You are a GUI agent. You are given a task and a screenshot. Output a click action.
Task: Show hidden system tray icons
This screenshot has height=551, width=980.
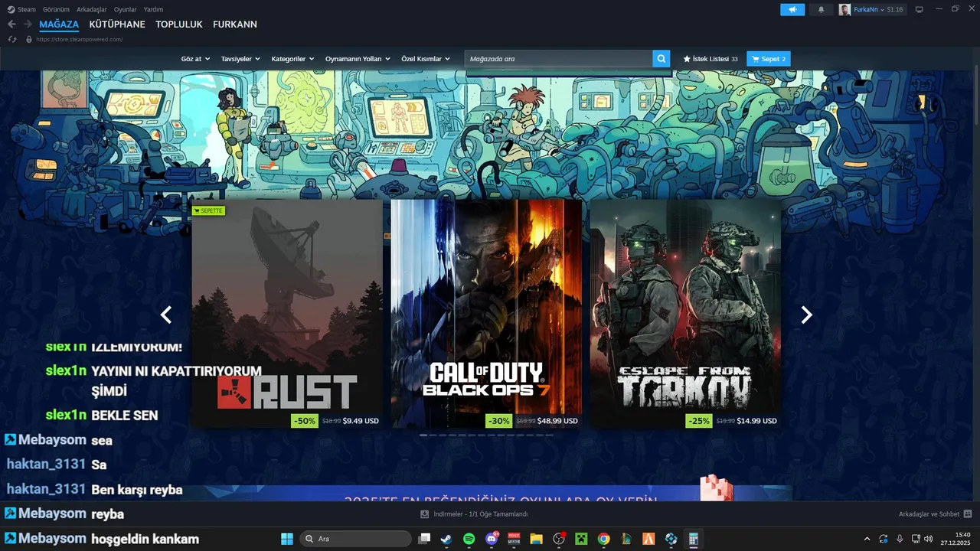point(867,539)
